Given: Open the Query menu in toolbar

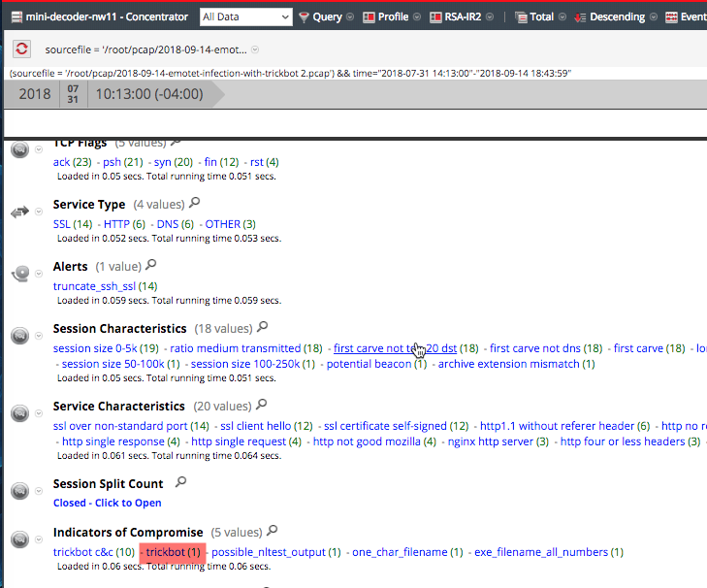Looking at the screenshot, I should coord(327,16).
